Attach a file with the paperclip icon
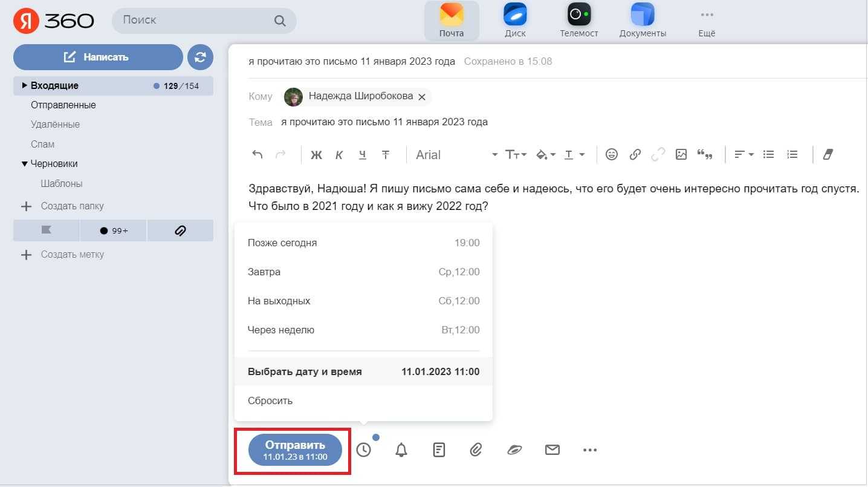The image size is (868, 487). click(x=476, y=450)
